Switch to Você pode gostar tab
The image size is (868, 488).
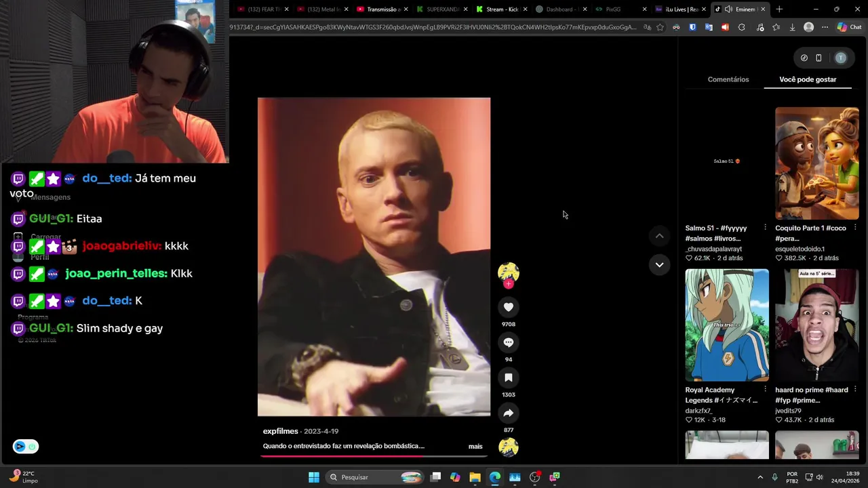(808, 79)
